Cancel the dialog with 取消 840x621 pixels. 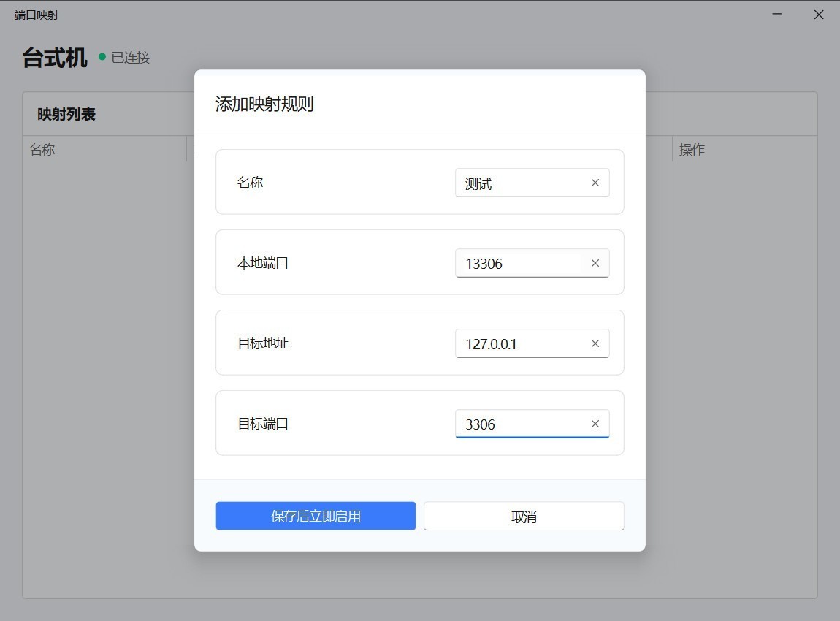[x=524, y=516]
